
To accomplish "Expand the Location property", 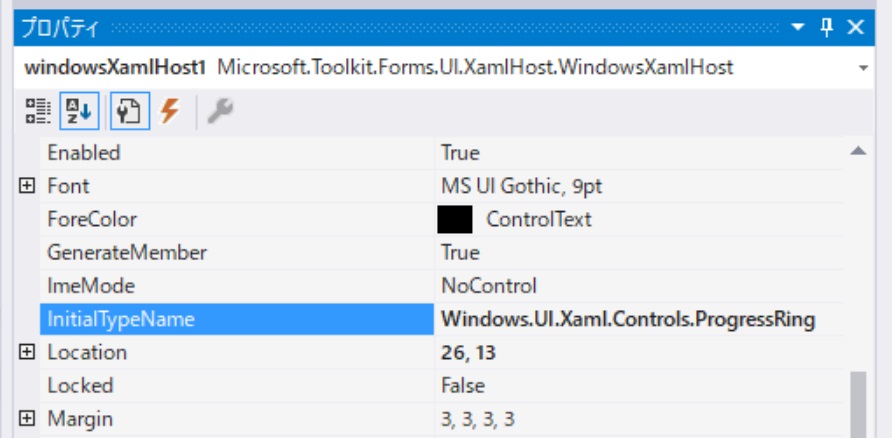I will click(x=27, y=352).
